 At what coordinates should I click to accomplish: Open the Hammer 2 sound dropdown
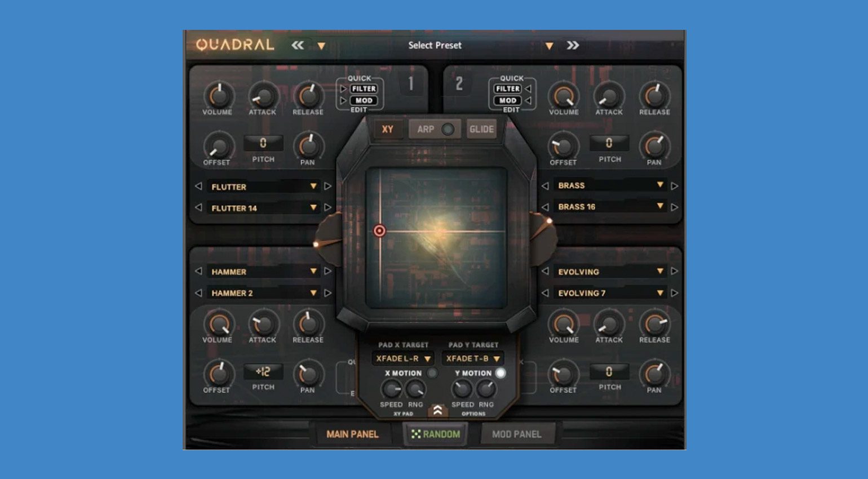click(263, 293)
